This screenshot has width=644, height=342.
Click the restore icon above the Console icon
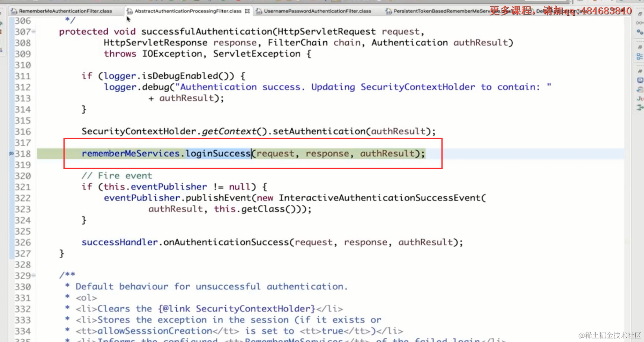pyautogui.click(x=639, y=71)
